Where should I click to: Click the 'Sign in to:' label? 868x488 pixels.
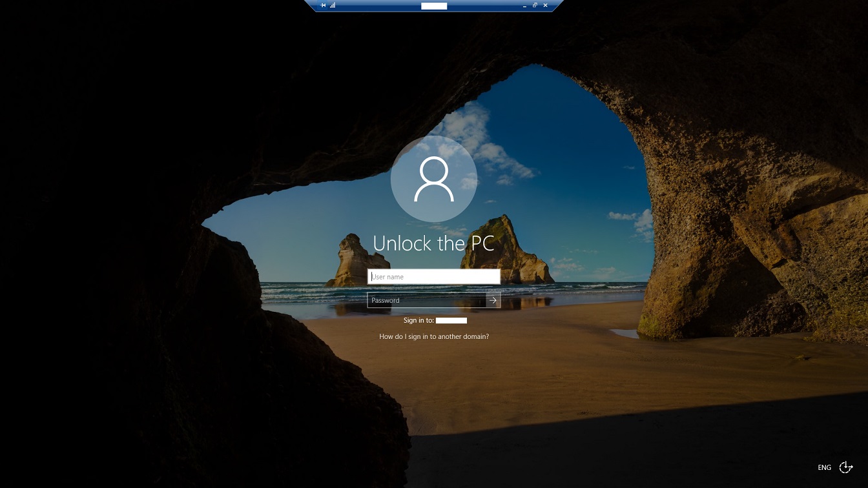point(418,320)
